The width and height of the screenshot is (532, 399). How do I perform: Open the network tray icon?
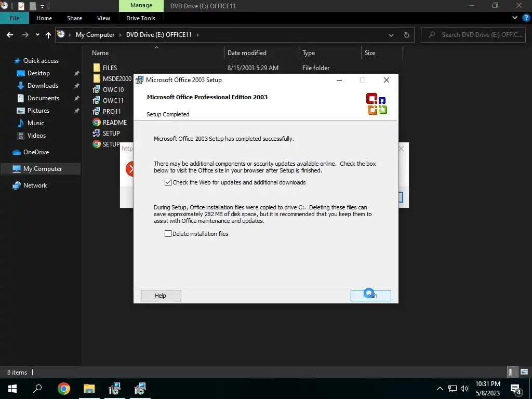click(x=453, y=389)
